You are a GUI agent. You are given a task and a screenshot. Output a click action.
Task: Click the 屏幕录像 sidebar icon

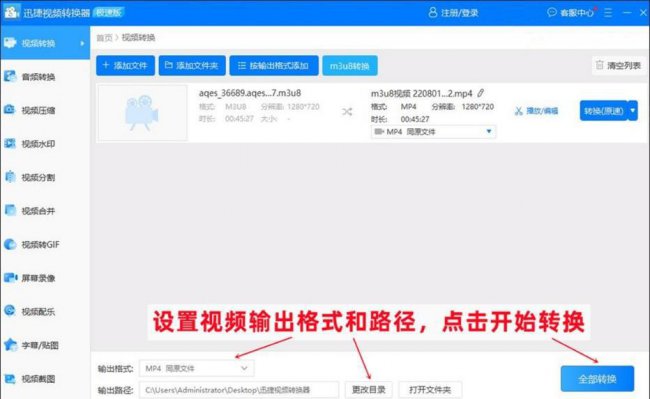point(10,278)
